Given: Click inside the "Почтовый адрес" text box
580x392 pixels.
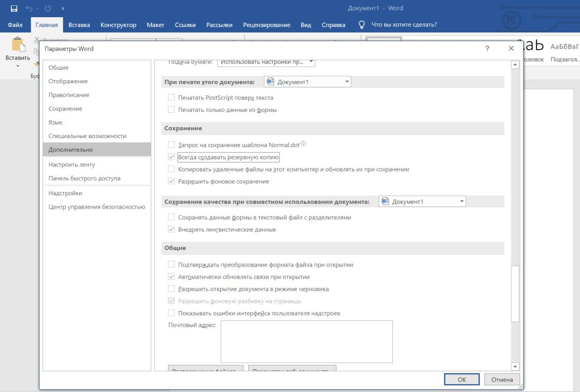Looking at the screenshot, I should (306, 341).
